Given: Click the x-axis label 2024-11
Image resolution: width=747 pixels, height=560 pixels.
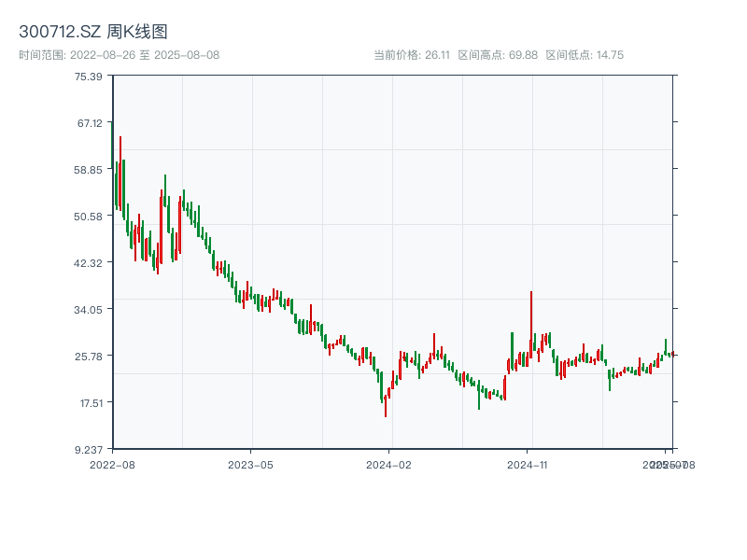Looking at the screenshot, I should tap(527, 465).
